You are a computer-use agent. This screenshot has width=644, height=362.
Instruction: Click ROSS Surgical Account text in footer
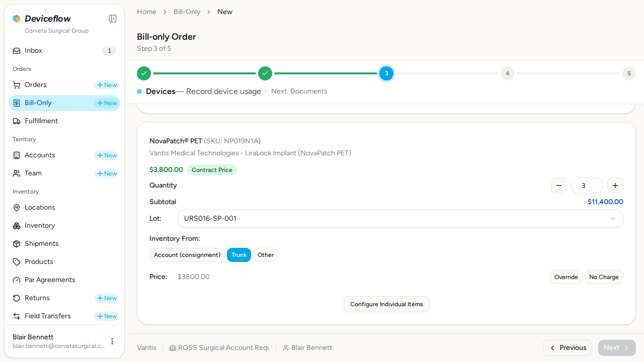pyautogui.click(x=224, y=348)
